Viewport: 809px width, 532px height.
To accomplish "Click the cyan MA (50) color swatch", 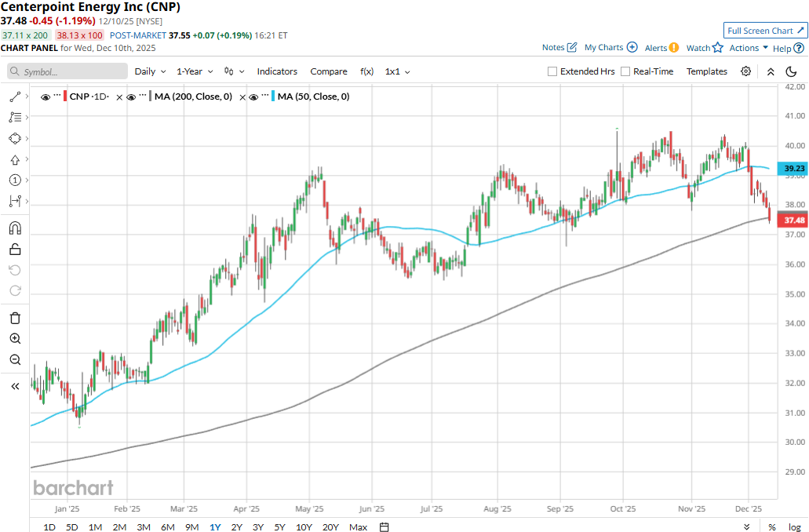I will (271, 97).
